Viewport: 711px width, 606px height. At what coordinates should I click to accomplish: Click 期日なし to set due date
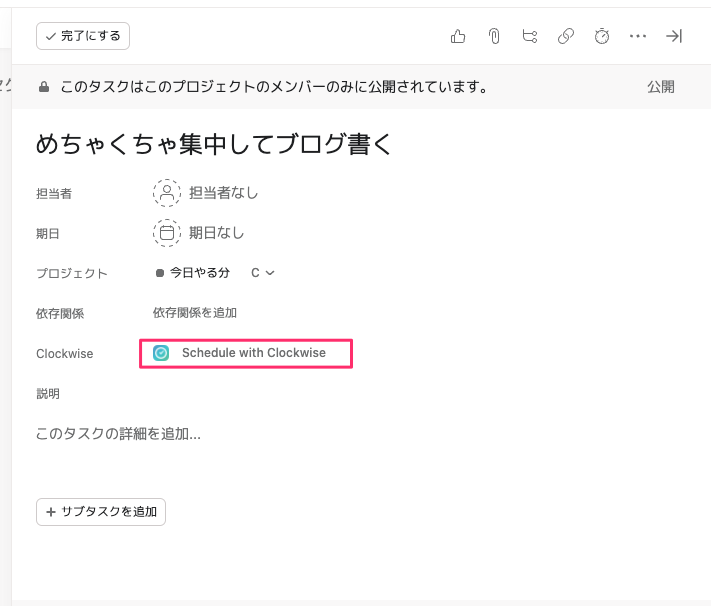click(x=217, y=233)
